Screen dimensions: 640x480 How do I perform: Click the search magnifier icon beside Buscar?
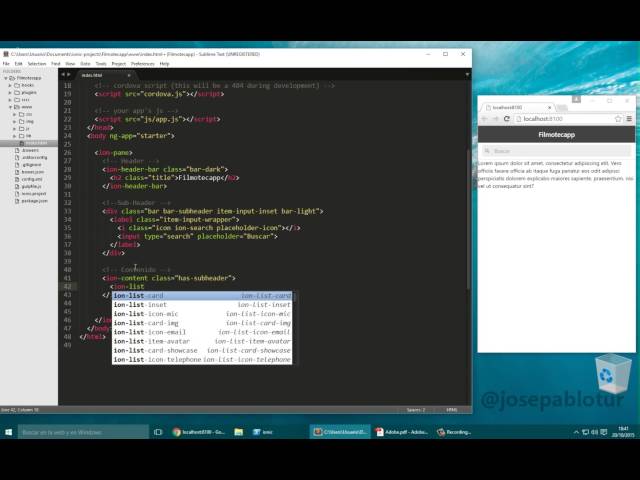click(x=487, y=151)
